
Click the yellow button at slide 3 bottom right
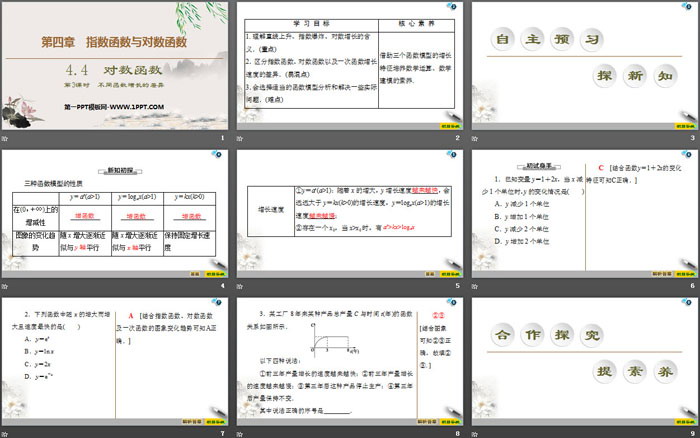685,126
